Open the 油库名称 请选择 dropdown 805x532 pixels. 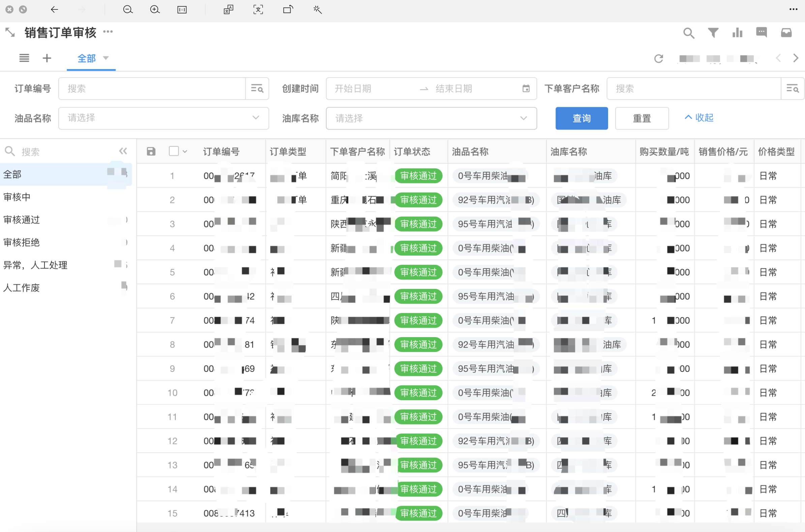pos(431,118)
